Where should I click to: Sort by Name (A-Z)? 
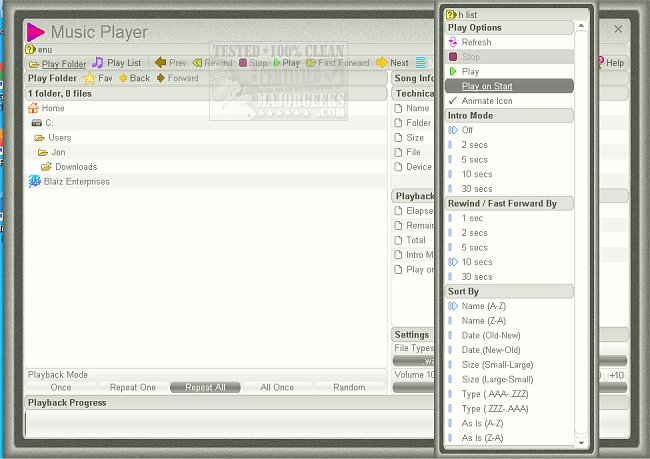pos(509,306)
